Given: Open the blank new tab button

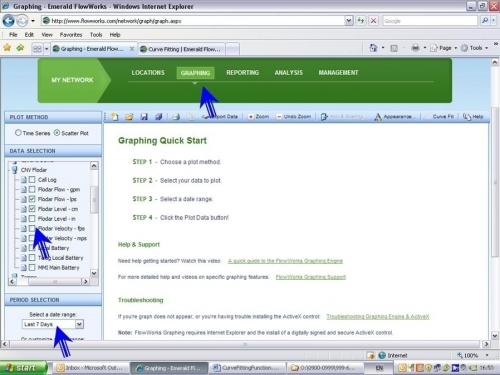Looking at the screenshot, I should coord(233,49).
